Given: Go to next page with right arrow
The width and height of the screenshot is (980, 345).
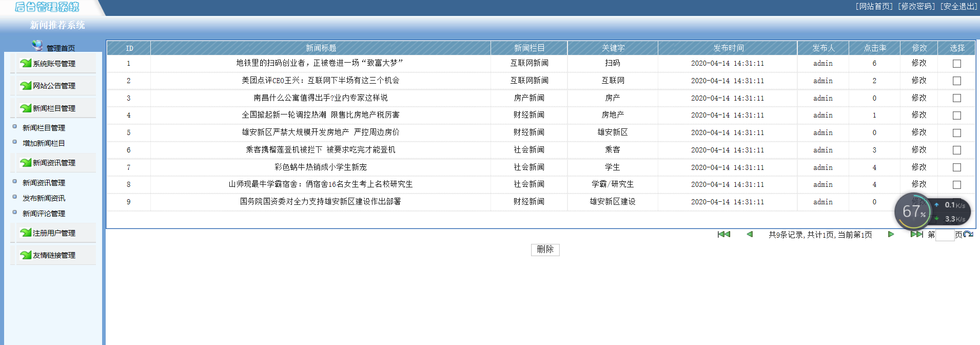Looking at the screenshot, I should [891, 234].
